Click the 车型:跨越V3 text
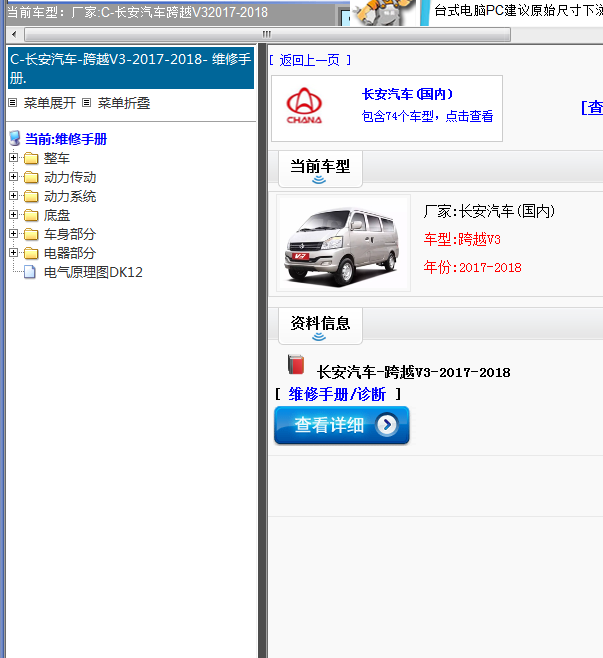603x658 pixels. click(462, 239)
